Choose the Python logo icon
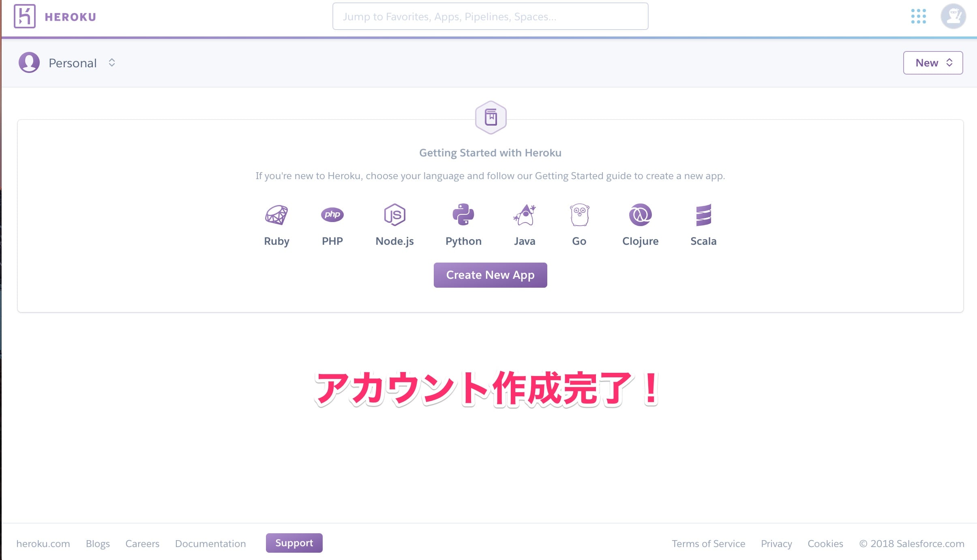The image size is (977, 560). click(x=463, y=214)
